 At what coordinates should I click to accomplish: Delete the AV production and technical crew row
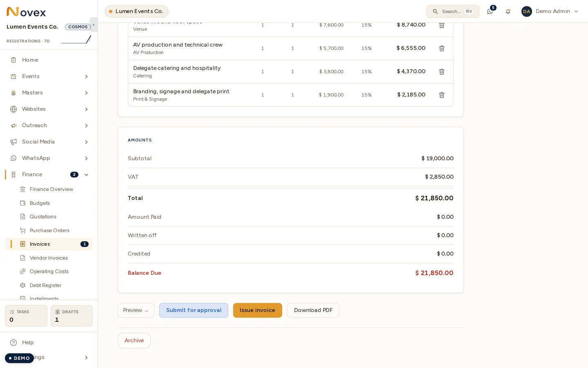441,48
